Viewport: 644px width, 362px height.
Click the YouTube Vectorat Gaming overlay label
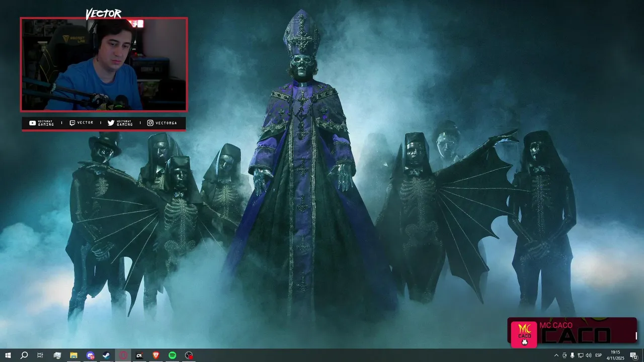click(42, 123)
